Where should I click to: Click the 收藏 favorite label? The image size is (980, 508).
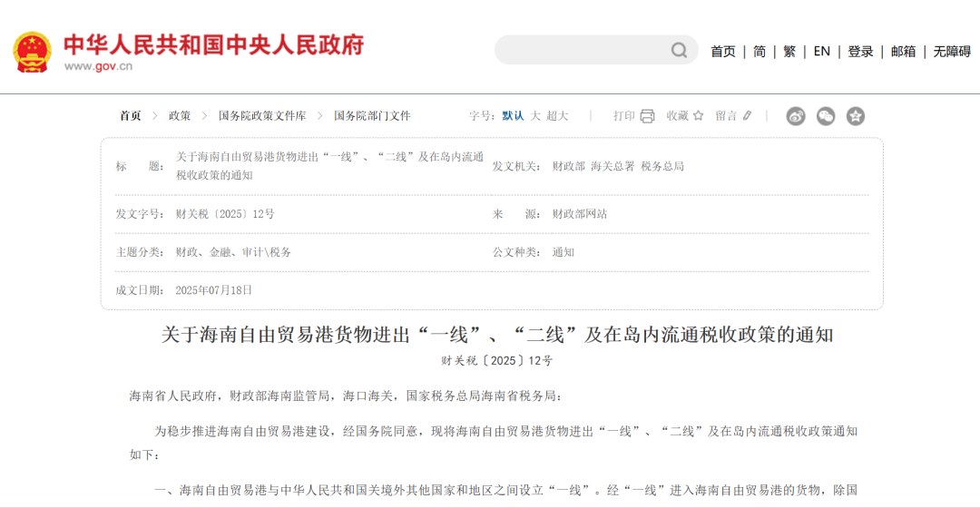point(677,115)
